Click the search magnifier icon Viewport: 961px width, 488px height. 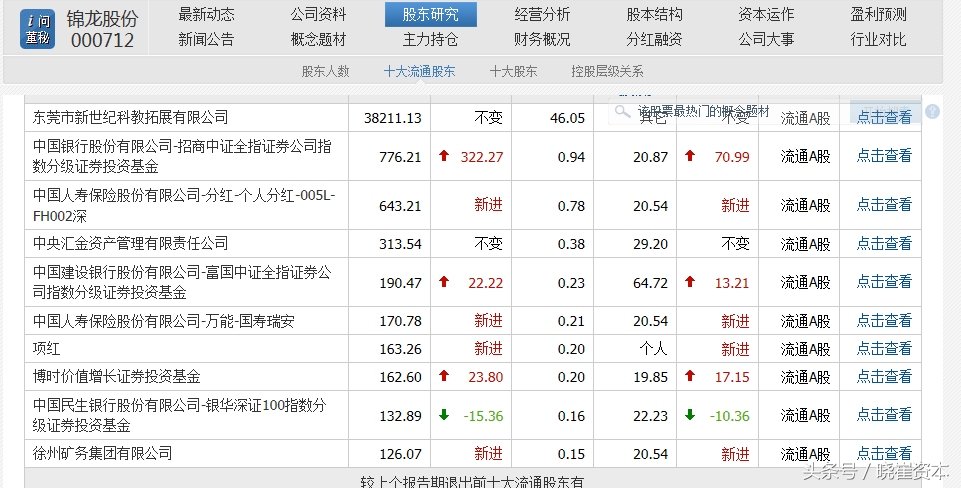coord(623,112)
